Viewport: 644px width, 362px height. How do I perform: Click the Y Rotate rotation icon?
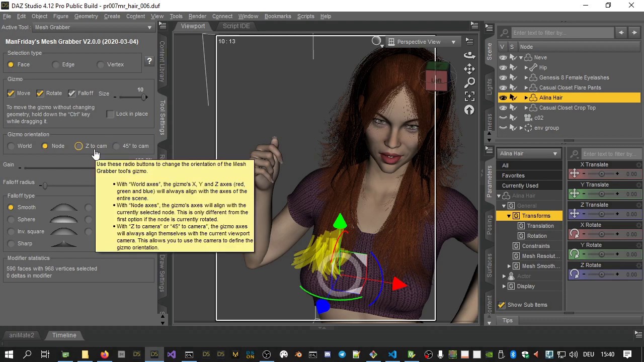(575, 254)
